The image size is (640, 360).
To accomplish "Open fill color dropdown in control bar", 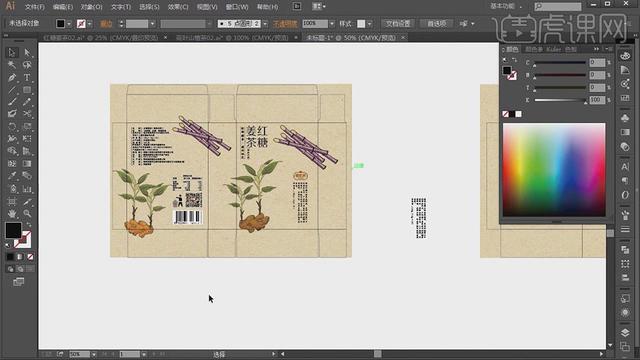I will pos(69,24).
